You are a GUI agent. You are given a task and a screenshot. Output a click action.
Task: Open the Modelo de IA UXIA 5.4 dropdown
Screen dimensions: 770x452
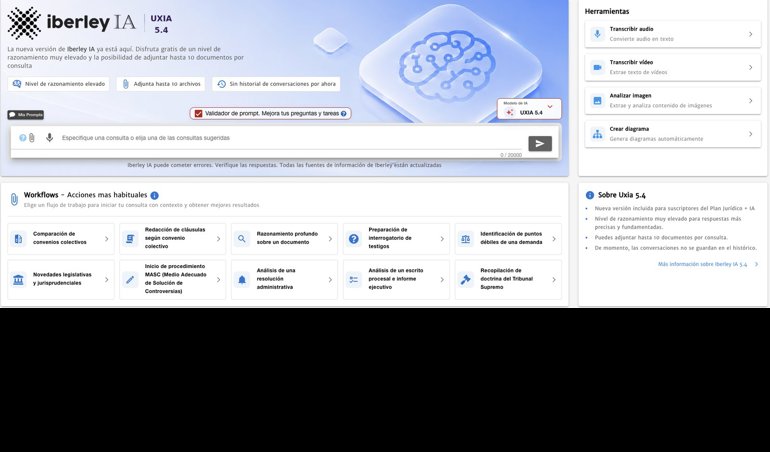529,109
